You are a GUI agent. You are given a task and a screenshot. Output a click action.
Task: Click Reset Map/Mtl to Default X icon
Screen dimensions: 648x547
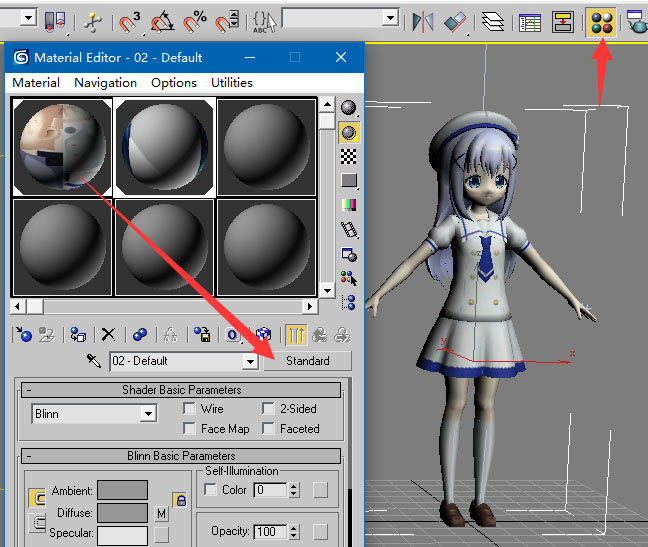tap(108, 335)
